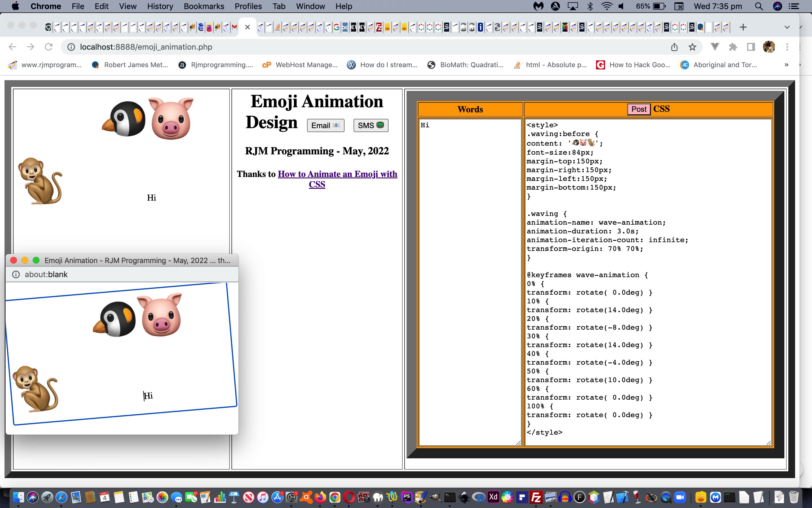Open Firefox from the dock
Viewport: 812px width, 508px height.
point(321,497)
